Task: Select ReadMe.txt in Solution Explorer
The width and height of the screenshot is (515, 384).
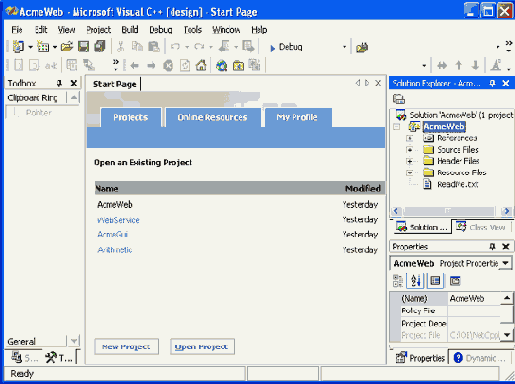Action: click(x=457, y=184)
